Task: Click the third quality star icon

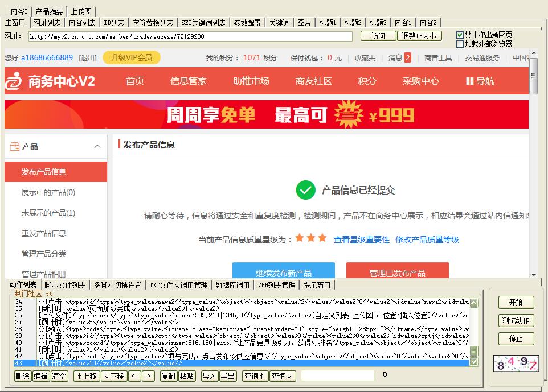Action: pos(322,238)
